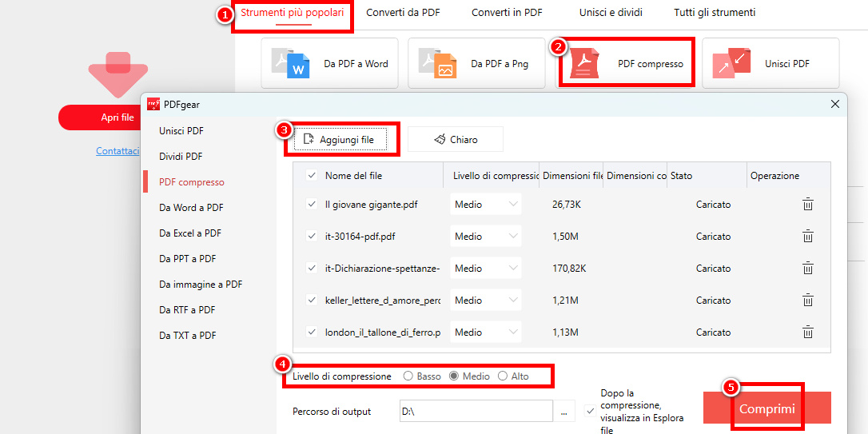This screenshot has width=868, height=434.
Task: Close the PDFgear dialog
Action: pyautogui.click(x=835, y=104)
